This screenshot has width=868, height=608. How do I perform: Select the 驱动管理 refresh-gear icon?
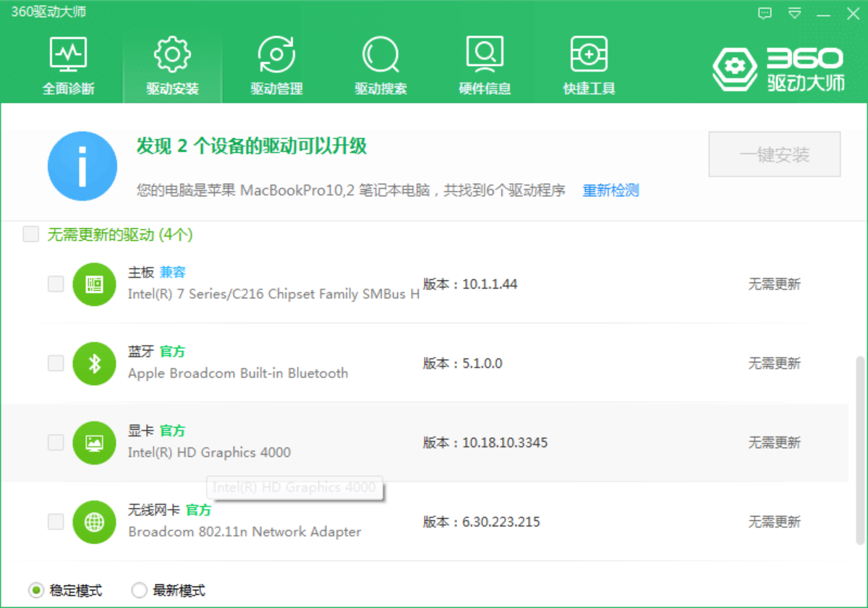click(276, 56)
